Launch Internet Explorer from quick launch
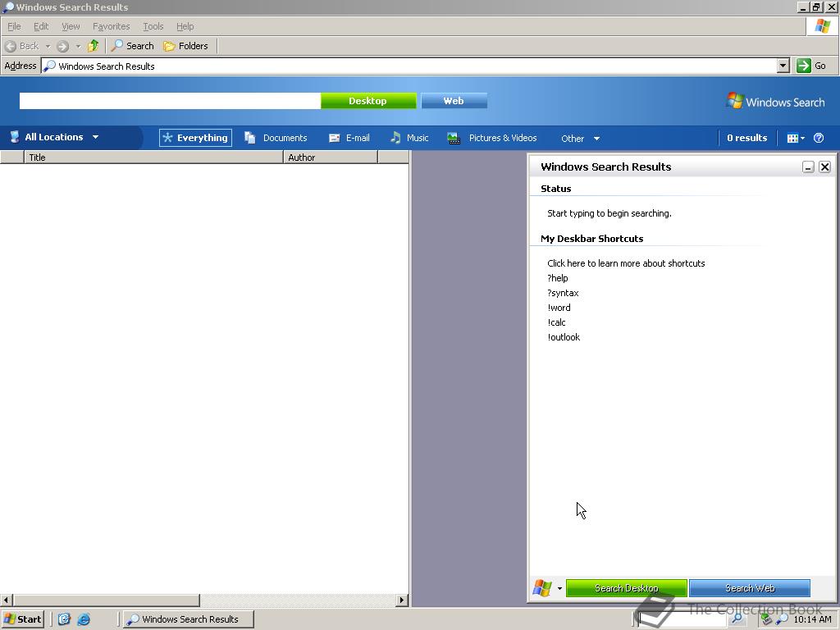This screenshot has width=840, height=630. tap(84, 619)
